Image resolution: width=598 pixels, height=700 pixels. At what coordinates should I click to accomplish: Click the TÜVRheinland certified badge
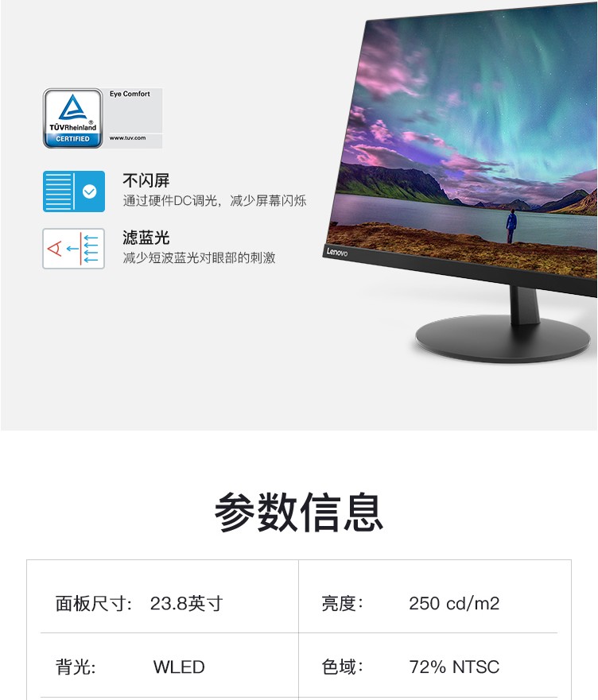pyautogui.click(x=73, y=118)
